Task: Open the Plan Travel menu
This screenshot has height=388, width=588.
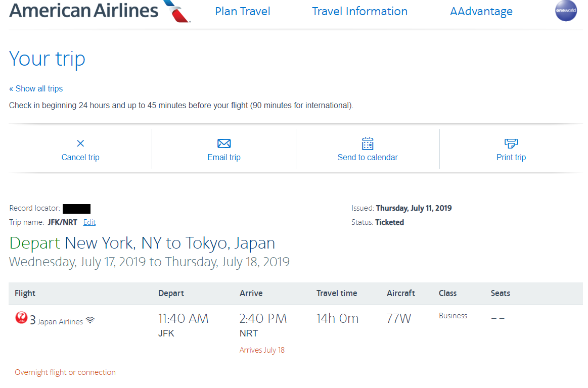Action: pyautogui.click(x=243, y=11)
